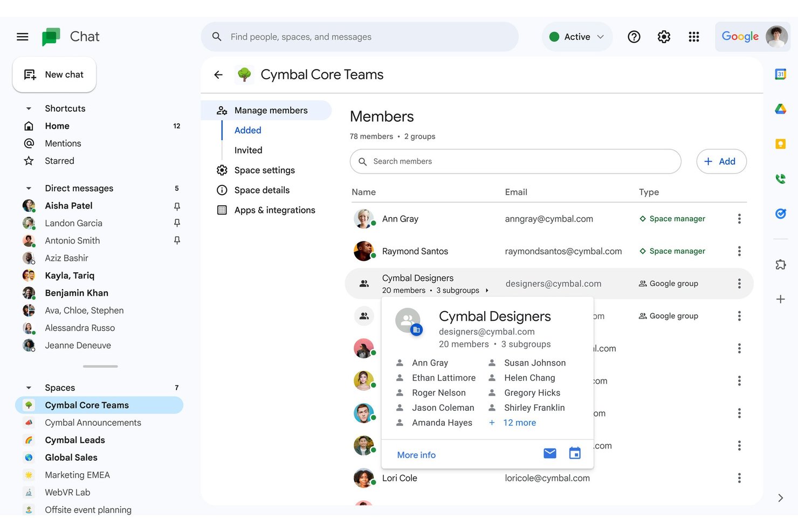Open more options for Ann Gray
This screenshot has width=798, height=532.
[739, 219]
